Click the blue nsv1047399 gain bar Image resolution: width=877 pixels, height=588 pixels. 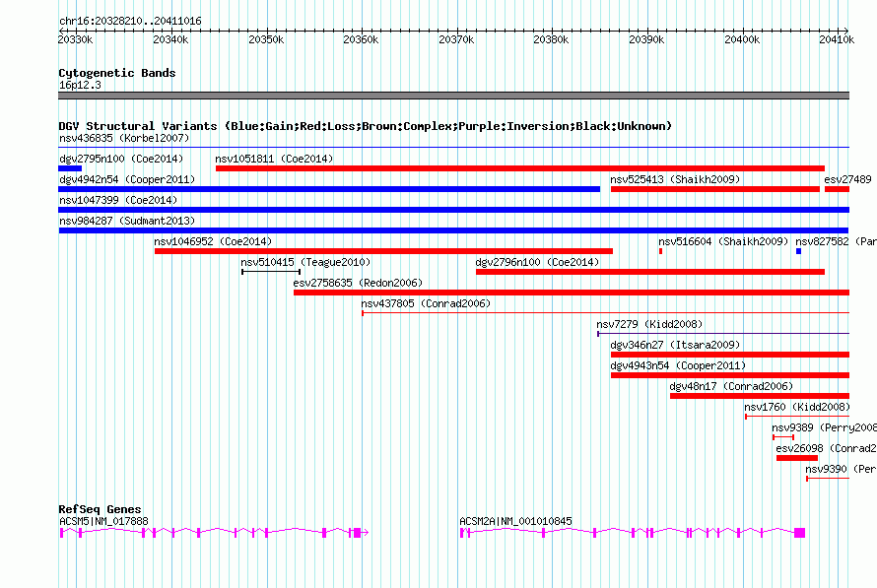(453, 210)
